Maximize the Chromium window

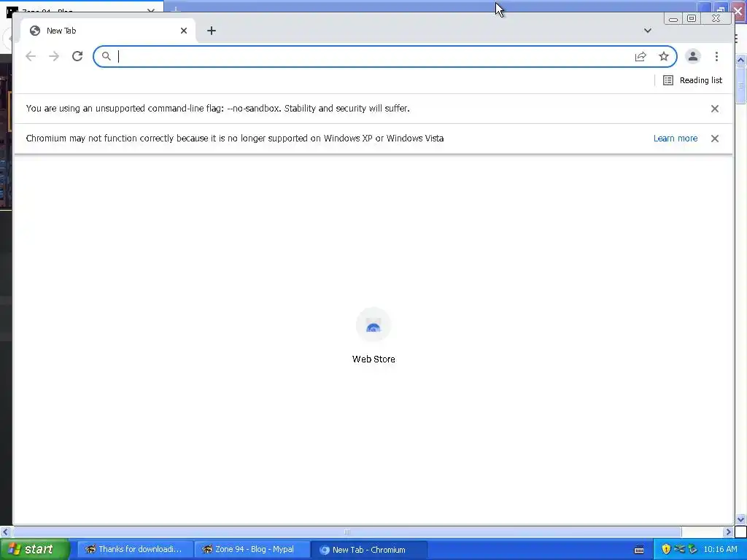coord(692,18)
